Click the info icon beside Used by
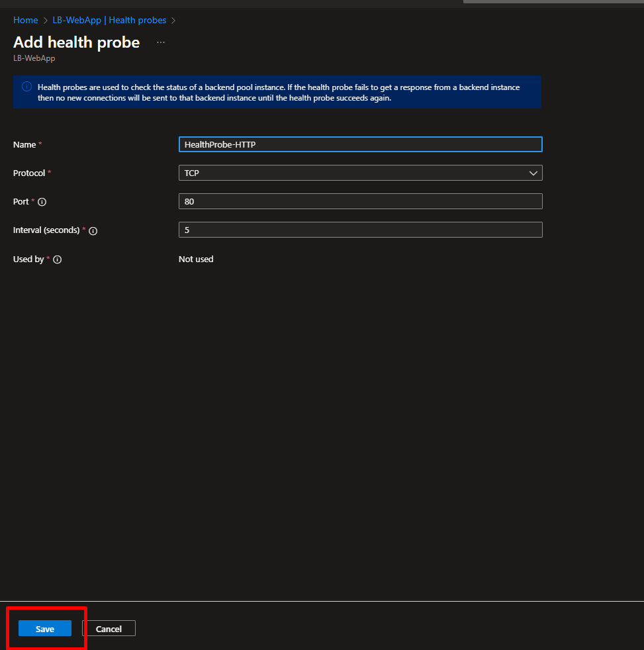 click(58, 259)
